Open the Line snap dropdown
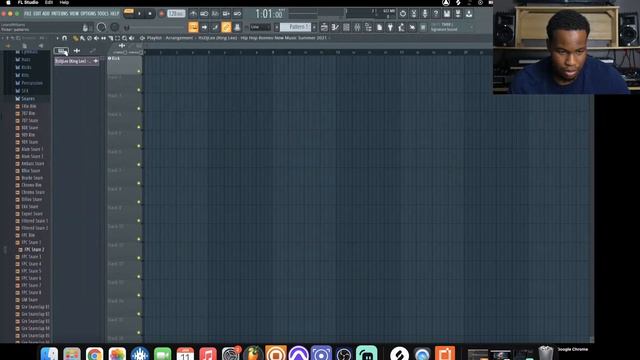640x360 pixels. click(x=260, y=27)
